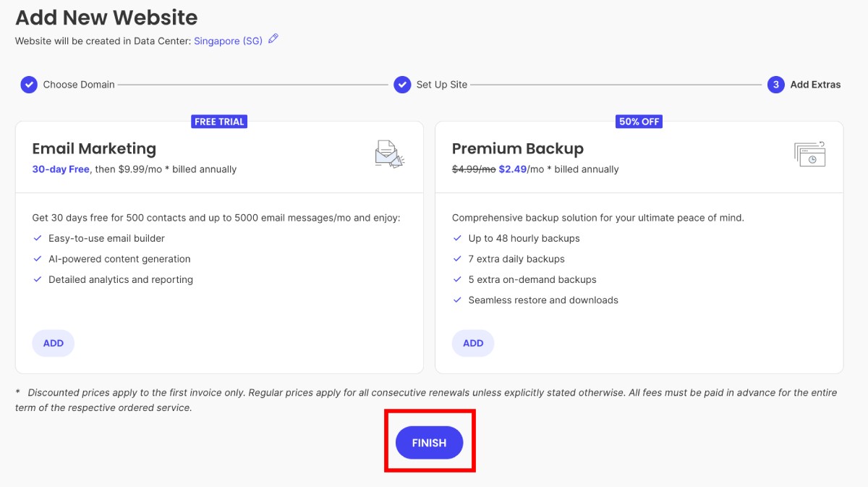Select the step 3 circle indicator
The width and height of the screenshot is (868, 487).
click(x=775, y=85)
